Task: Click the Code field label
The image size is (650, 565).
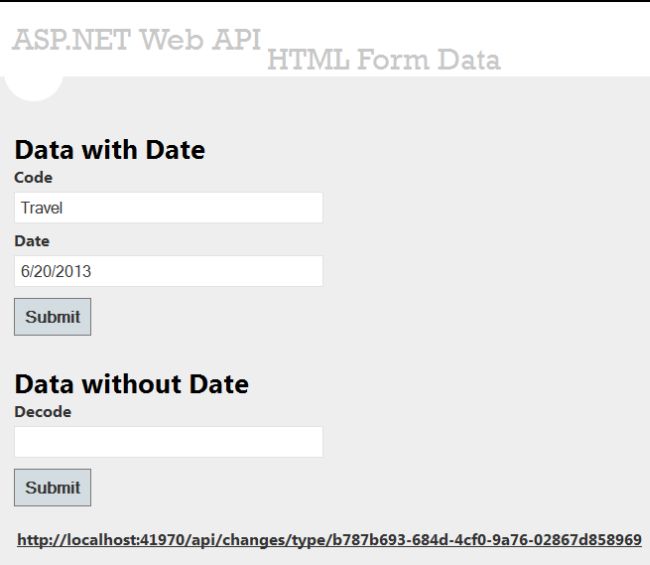Action: click(33, 178)
